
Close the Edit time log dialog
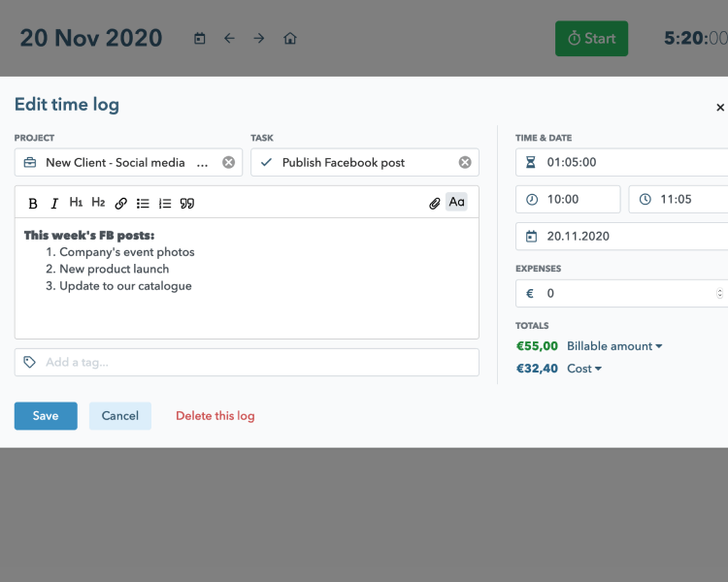pyautogui.click(x=720, y=108)
